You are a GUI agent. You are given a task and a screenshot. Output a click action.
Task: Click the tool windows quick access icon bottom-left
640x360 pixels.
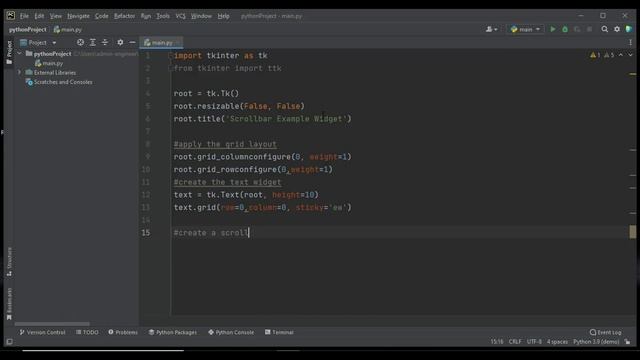point(9,342)
